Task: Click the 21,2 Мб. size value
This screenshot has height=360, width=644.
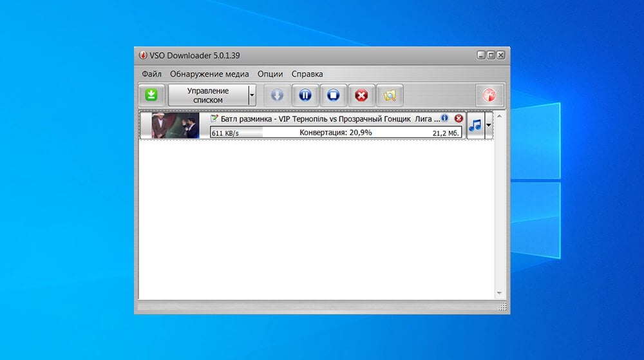Action: (x=446, y=133)
